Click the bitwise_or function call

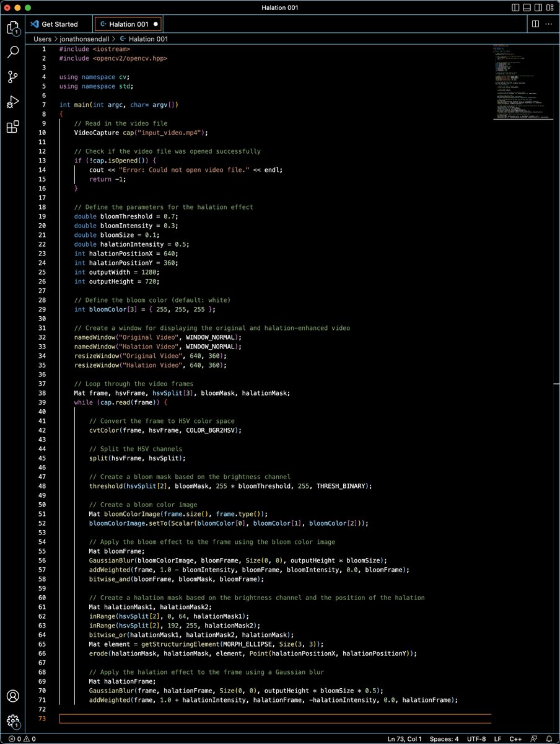(x=109, y=635)
